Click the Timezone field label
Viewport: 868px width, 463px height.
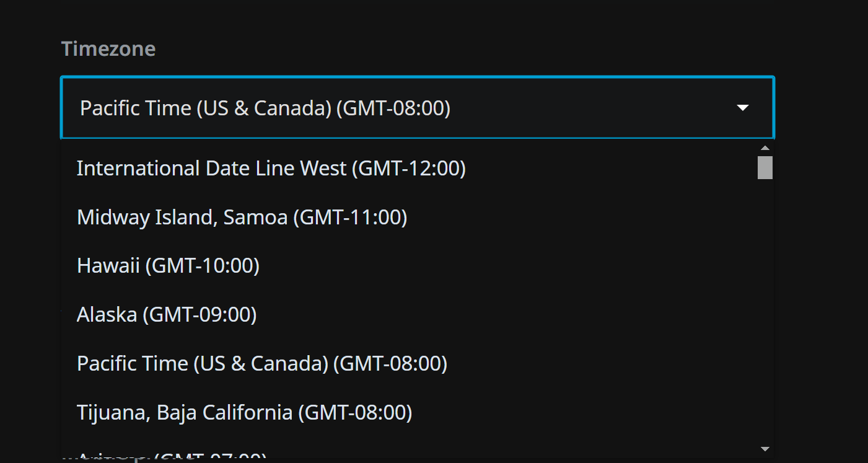(x=108, y=49)
